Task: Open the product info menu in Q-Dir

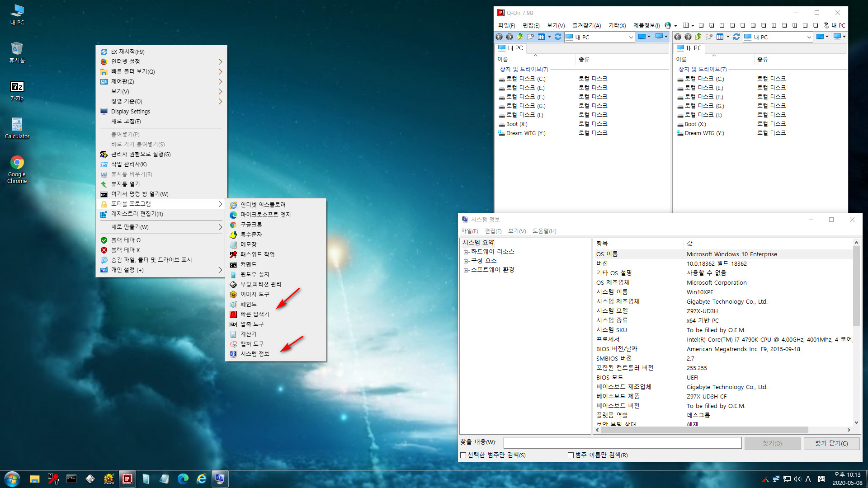Action: click(x=646, y=25)
